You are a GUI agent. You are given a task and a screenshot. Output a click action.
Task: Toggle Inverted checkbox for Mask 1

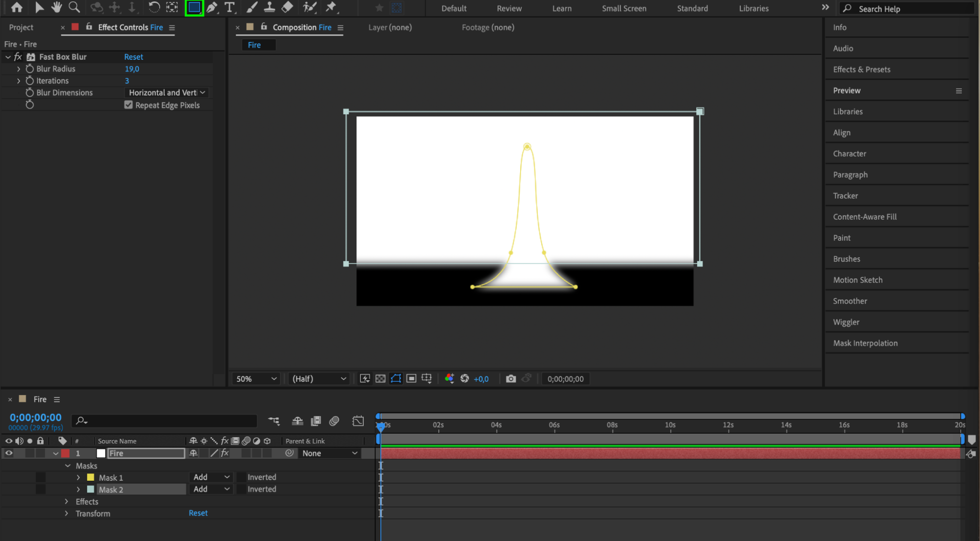pos(242,477)
